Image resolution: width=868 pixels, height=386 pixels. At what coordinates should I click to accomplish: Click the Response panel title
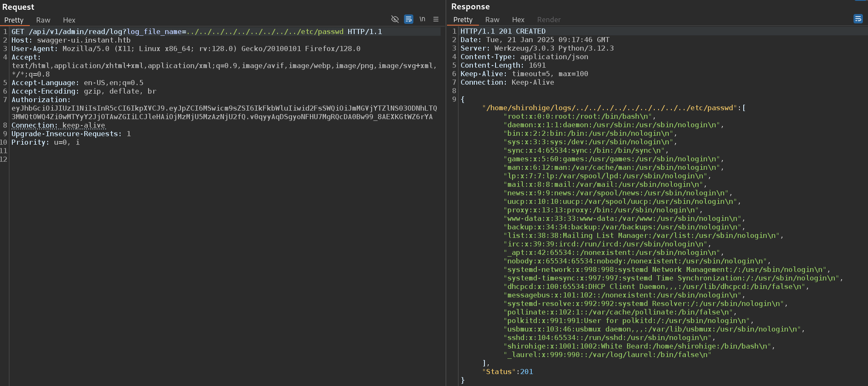point(470,6)
